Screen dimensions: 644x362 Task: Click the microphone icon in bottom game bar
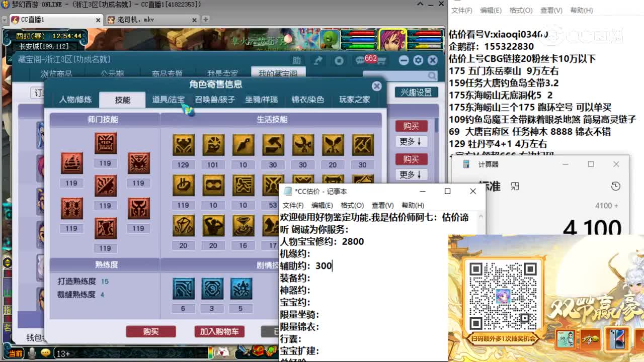32,353
